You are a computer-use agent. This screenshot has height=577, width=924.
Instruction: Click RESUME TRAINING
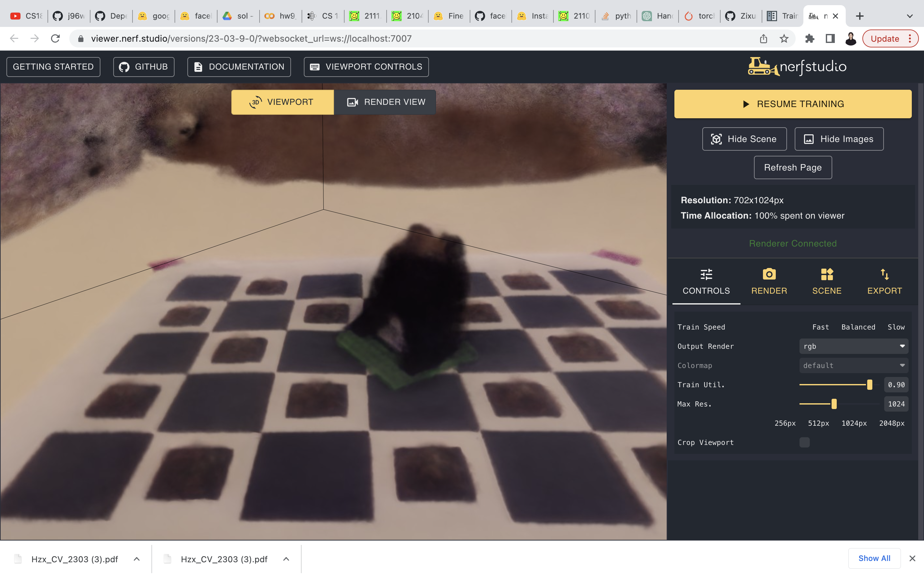coord(793,104)
